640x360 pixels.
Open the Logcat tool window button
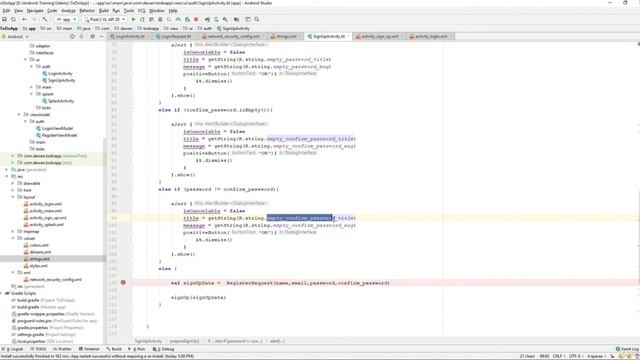13,349
